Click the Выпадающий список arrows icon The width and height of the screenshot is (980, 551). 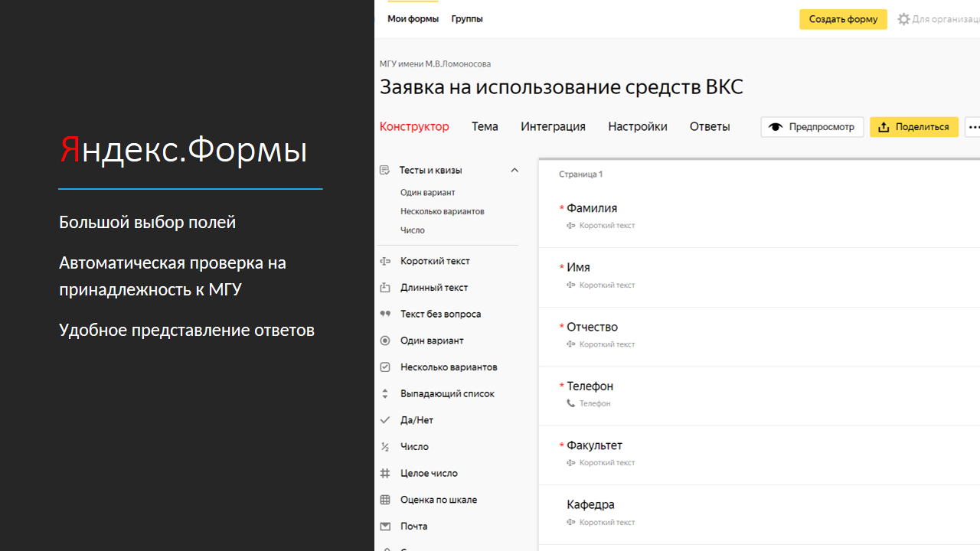385,393
